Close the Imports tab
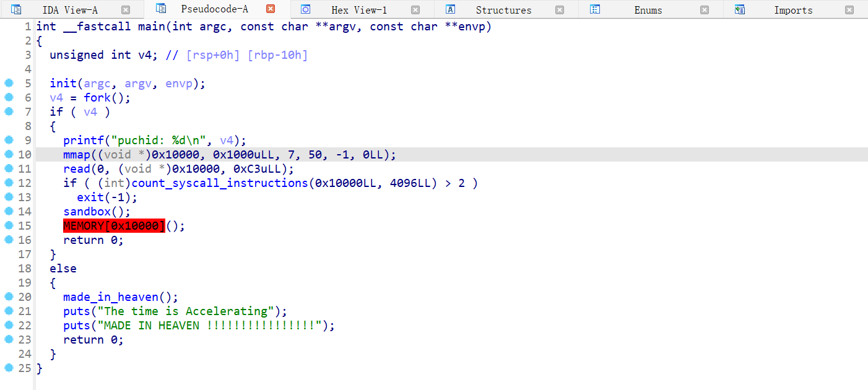Image resolution: width=868 pixels, height=390 pixels. point(849,10)
